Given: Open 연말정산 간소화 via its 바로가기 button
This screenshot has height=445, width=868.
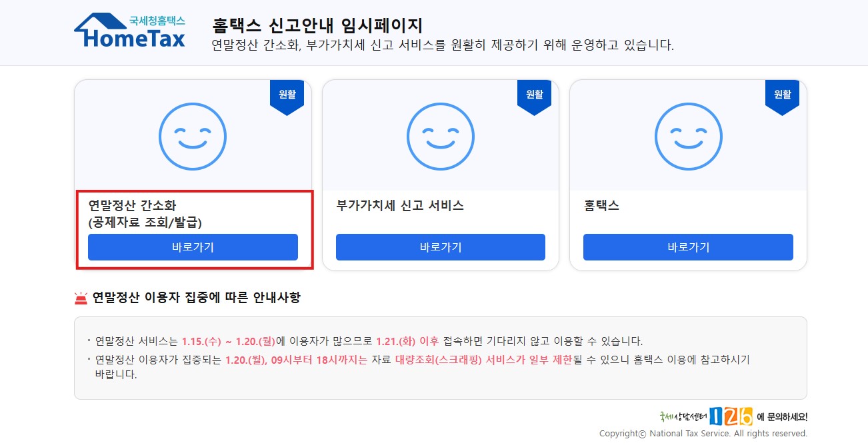Looking at the screenshot, I should tap(193, 247).
